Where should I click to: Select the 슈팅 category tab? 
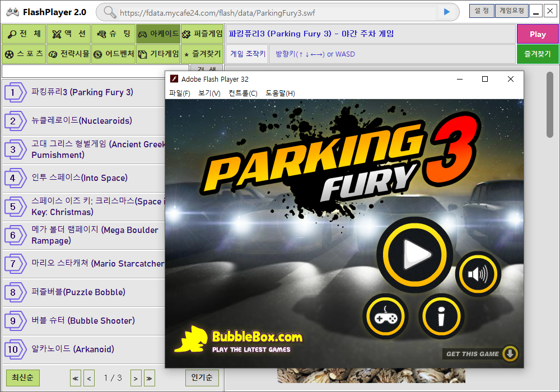(114, 34)
